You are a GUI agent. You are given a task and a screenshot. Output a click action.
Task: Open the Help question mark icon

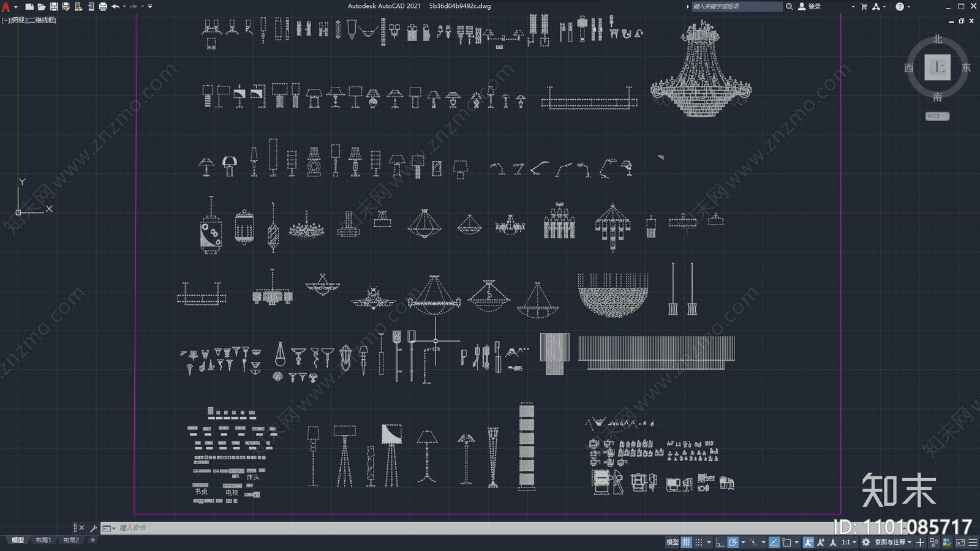pyautogui.click(x=899, y=7)
